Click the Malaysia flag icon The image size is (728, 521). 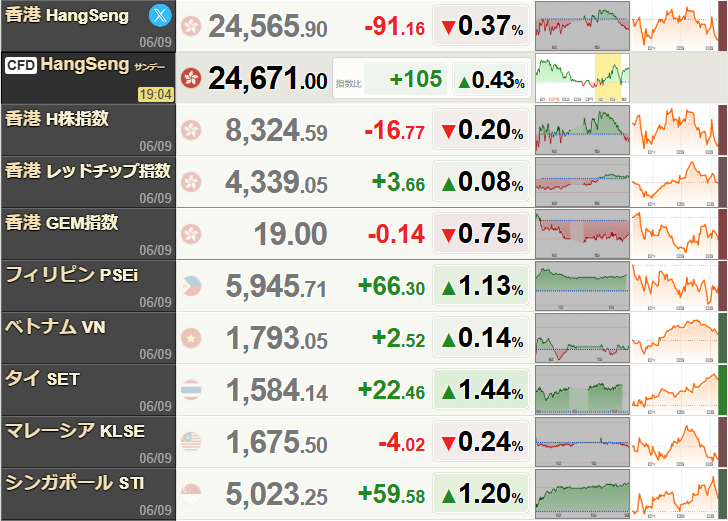tap(191, 442)
